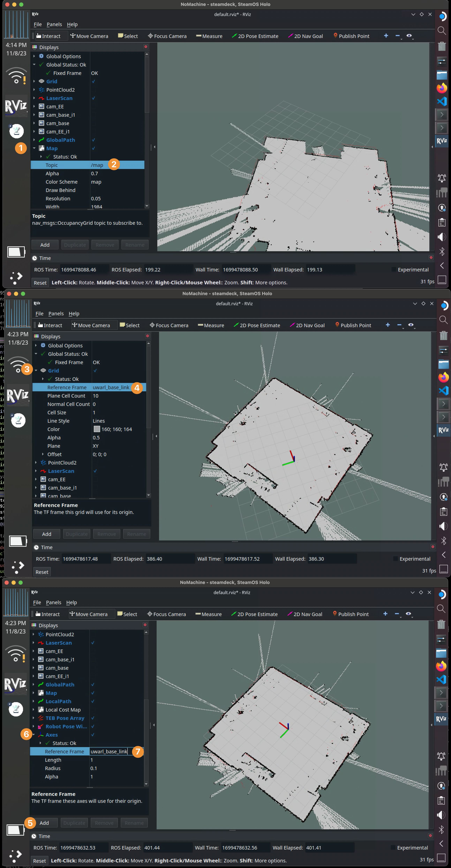
Task: Toggle LocalPath checkbox in bottom RViz window
Action: click(x=93, y=701)
